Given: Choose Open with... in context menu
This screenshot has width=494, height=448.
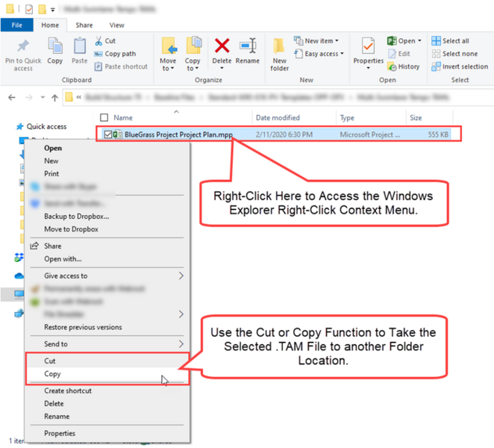Looking at the screenshot, I should pyautogui.click(x=63, y=259).
